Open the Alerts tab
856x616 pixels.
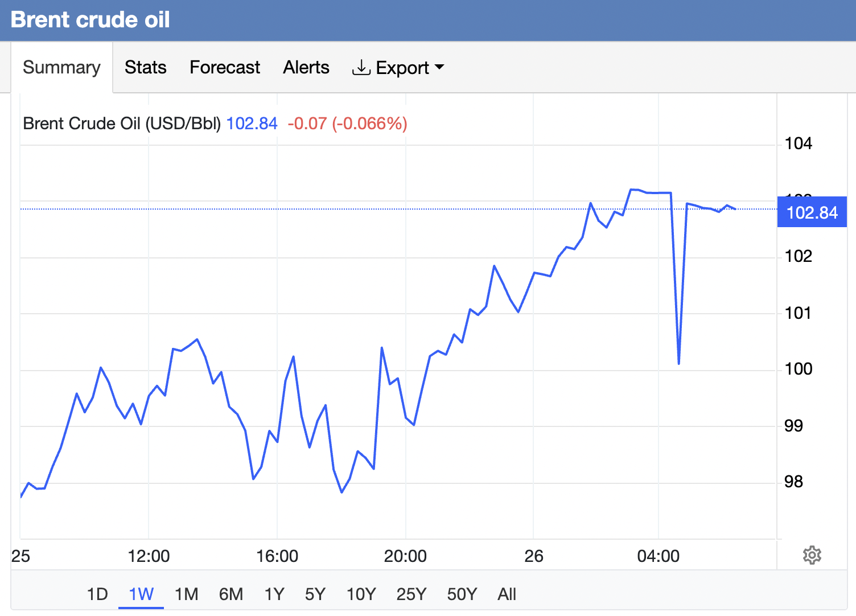(306, 67)
